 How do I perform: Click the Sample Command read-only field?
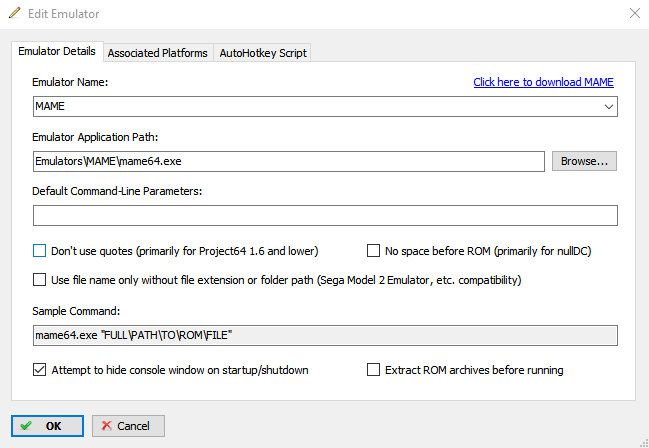pyautogui.click(x=325, y=335)
